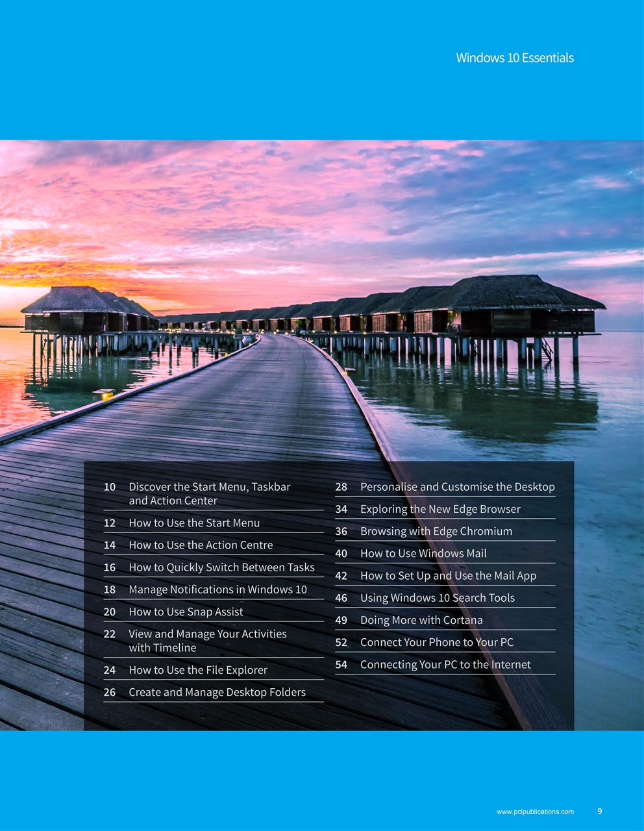644x831 pixels.
Task: Open 'How to Use Snap Assist' entry
Action: click(186, 612)
